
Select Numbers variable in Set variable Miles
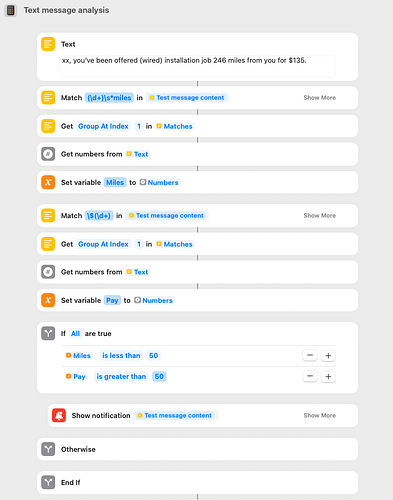159,182
